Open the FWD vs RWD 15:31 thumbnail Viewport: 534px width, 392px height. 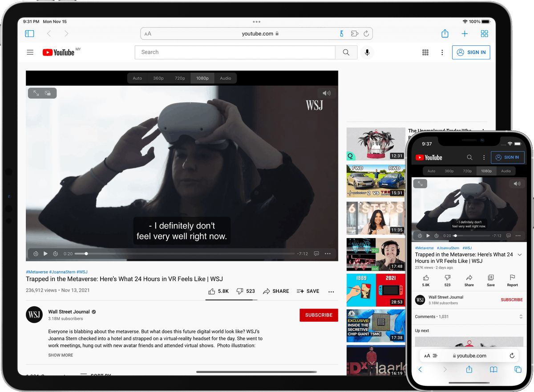tap(376, 181)
